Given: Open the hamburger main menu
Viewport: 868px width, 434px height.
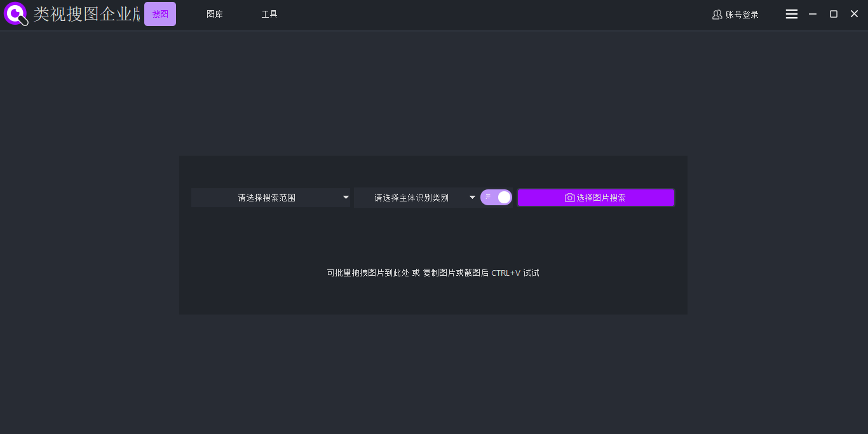Looking at the screenshot, I should click(792, 14).
